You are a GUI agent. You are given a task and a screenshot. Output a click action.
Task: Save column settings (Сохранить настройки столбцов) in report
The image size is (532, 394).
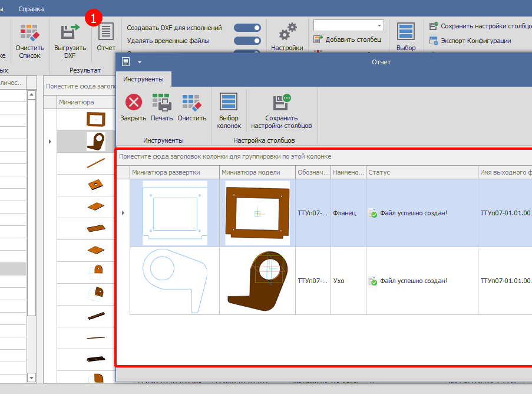[282, 103]
